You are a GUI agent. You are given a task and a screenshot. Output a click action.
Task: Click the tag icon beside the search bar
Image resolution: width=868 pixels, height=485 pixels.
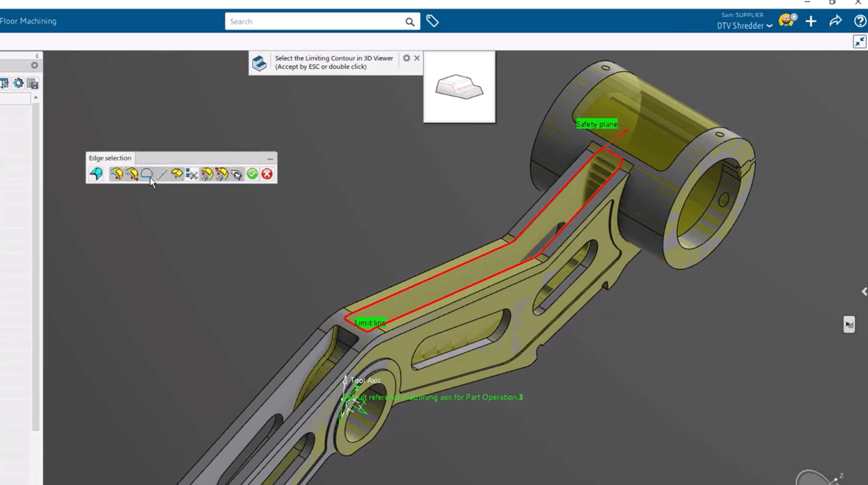click(x=432, y=20)
